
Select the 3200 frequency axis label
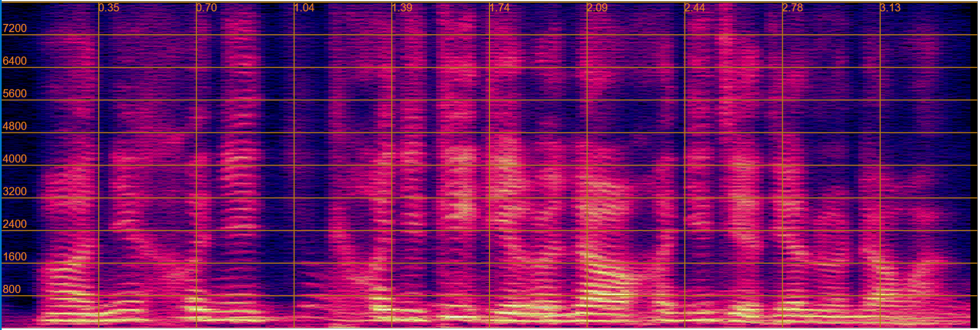click(15, 191)
